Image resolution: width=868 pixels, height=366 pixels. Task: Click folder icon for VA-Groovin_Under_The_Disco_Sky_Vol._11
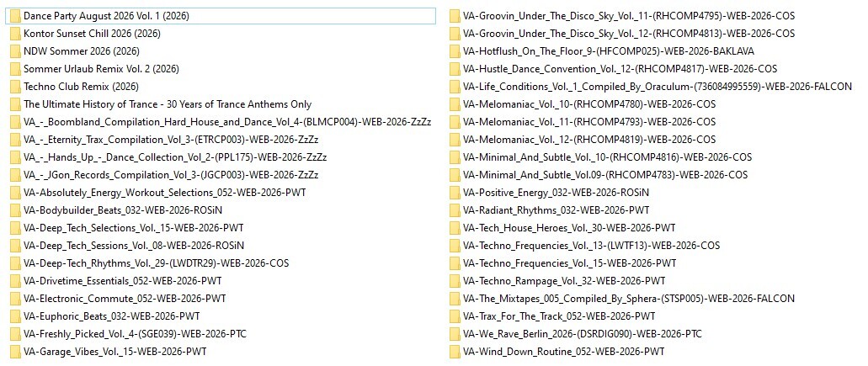point(455,16)
